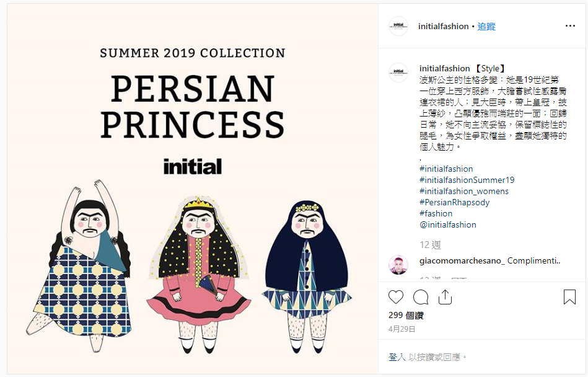Viewport: 588px width, 377px height.
Task: Save the post with the bookmark icon
Action: [x=569, y=297]
